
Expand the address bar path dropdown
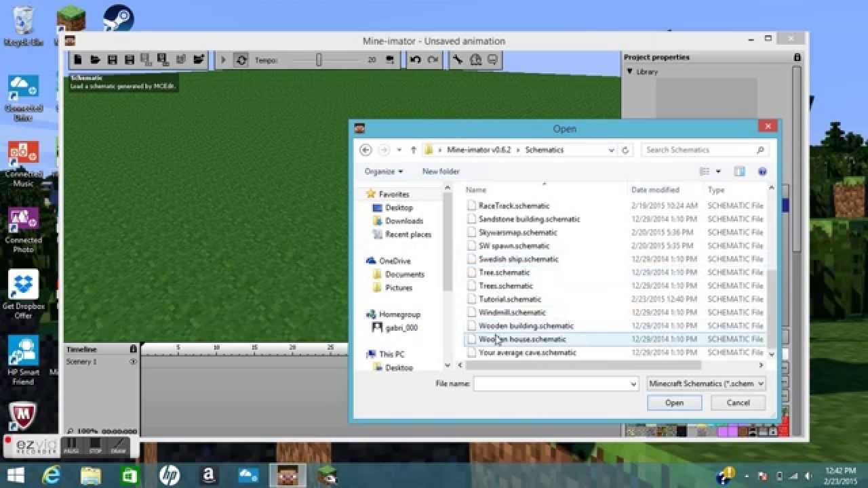click(611, 150)
